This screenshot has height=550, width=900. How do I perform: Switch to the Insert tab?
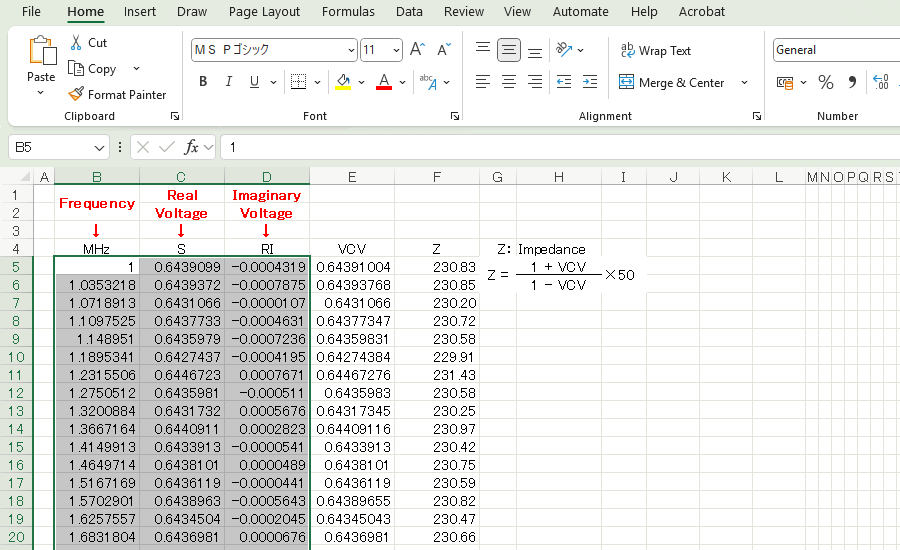click(139, 11)
